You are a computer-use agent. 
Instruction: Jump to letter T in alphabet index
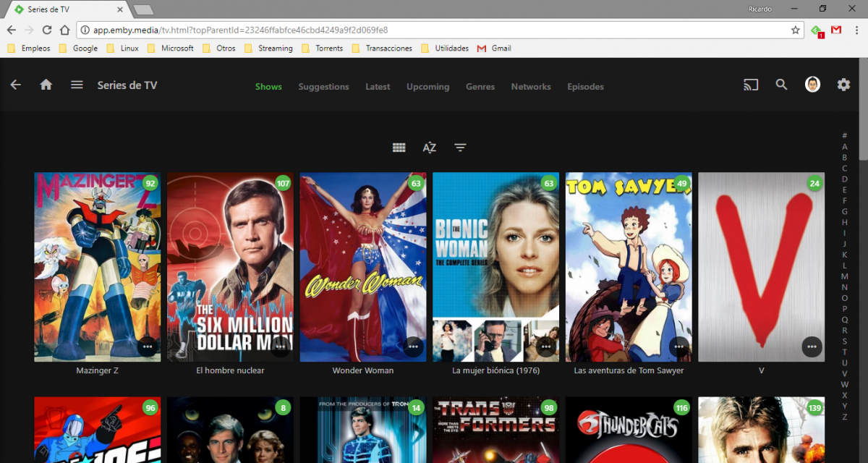pos(844,352)
